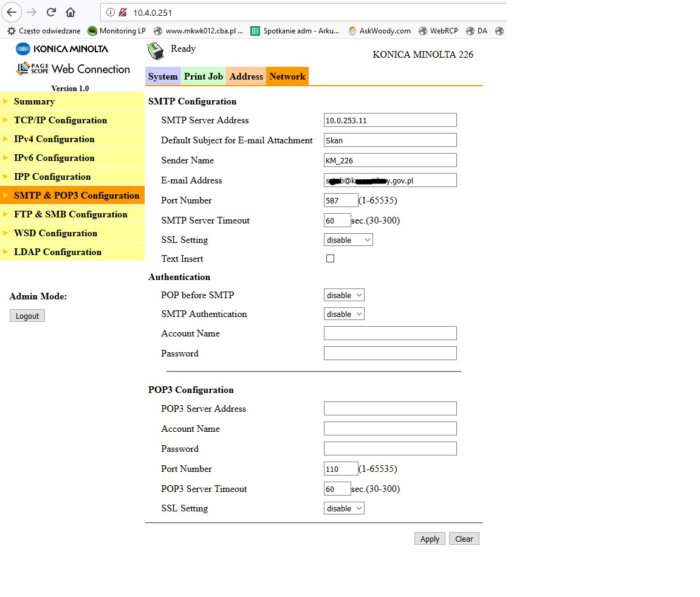
Task: Click the POP3 Account Name field
Action: coord(390,429)
